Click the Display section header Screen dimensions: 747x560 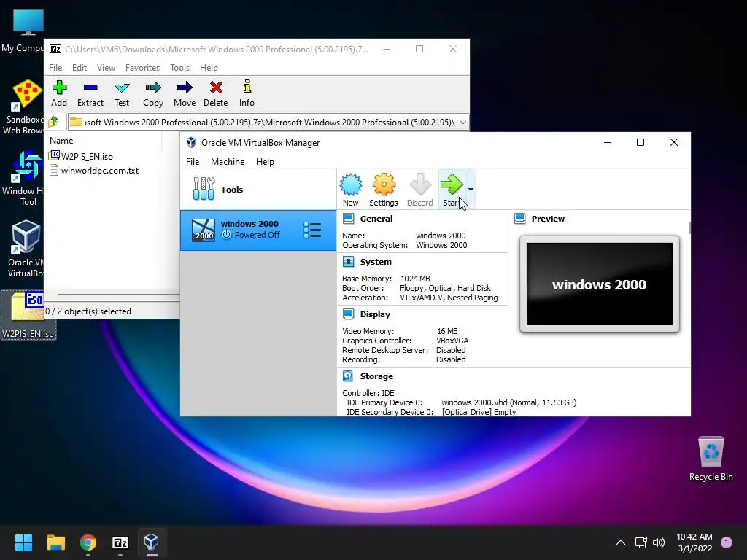point(375,314)
